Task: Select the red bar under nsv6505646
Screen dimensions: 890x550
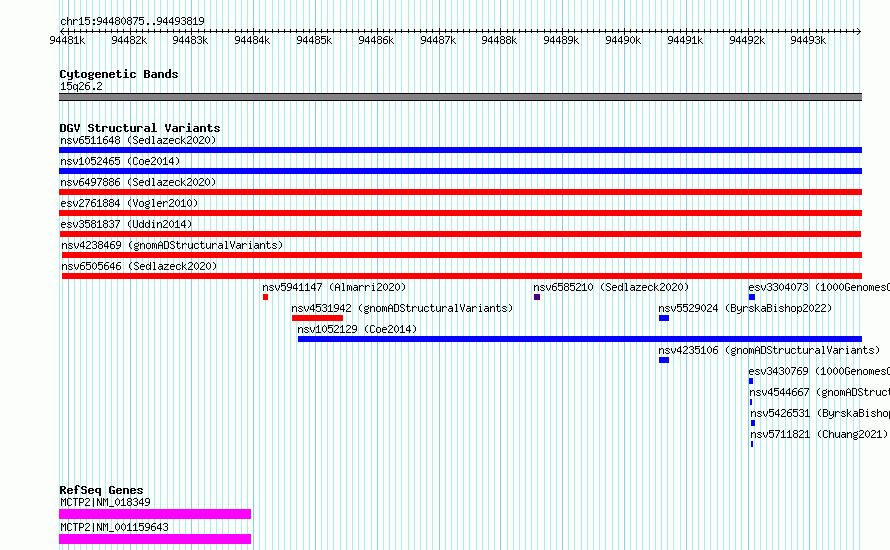Action: coord(462,276)
